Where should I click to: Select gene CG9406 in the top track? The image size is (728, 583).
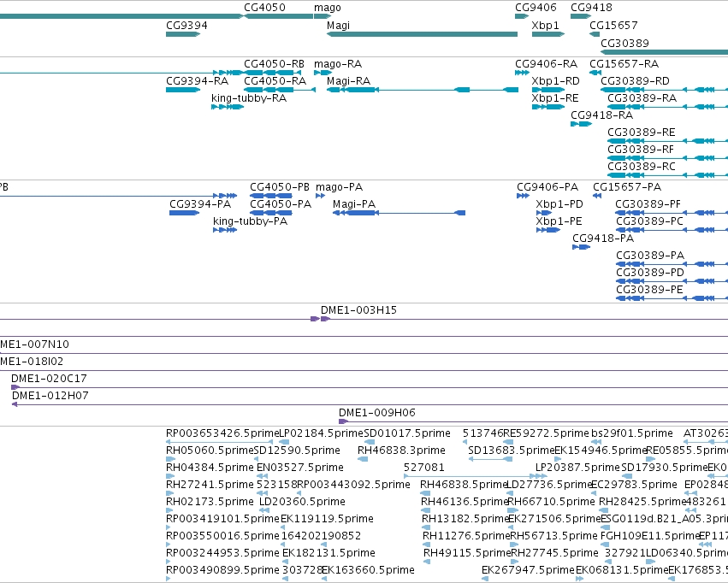click(522, 16)
